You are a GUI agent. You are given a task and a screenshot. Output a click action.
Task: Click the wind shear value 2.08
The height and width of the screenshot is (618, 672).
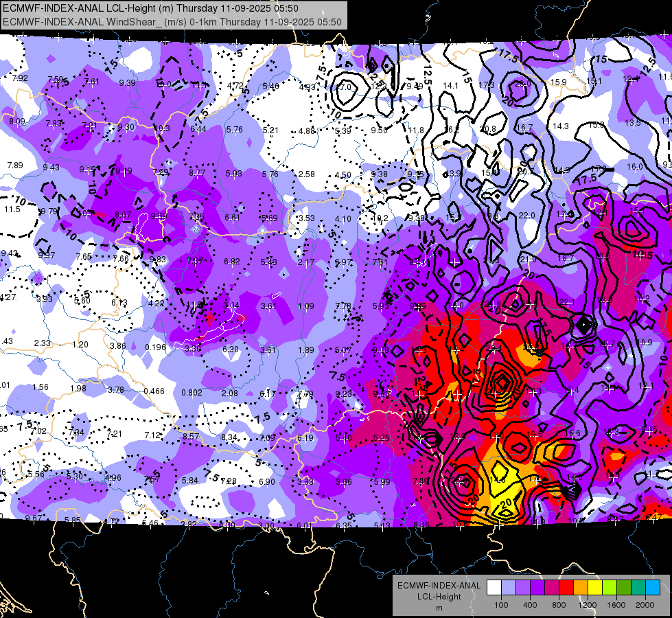(x=230, y=393)
